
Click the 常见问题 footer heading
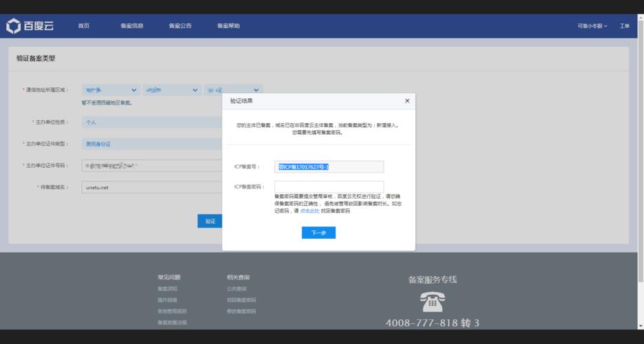(169, 277)
